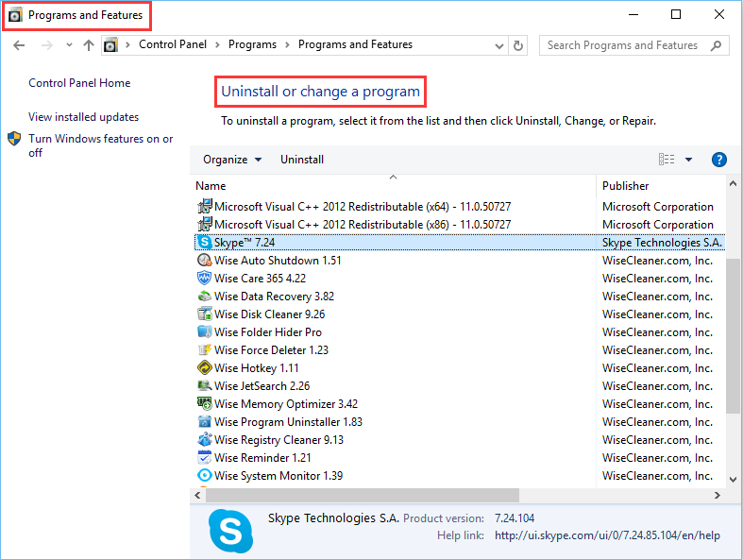Open Programs breadcrumb
The width and height of the screenshot is (743, 560).
coord(252,44)
